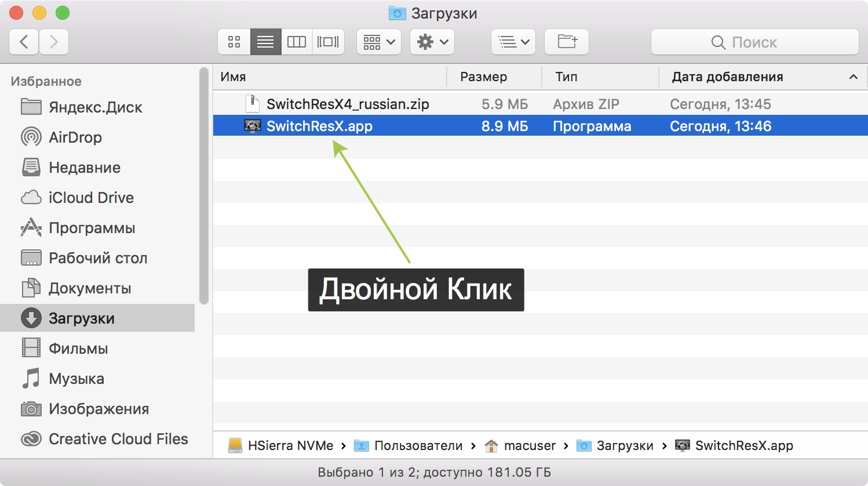This screenshot has height=486, width=868.
Task: Click the 5.9 МБ size cell
Action: pyautogui.click(x=505, y=104)
